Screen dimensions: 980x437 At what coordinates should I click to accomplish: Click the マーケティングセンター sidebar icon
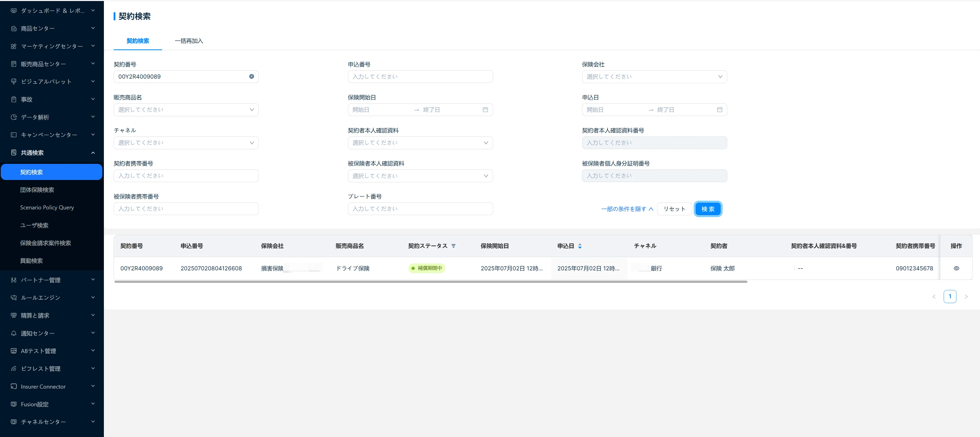click(x=14, y=46)
